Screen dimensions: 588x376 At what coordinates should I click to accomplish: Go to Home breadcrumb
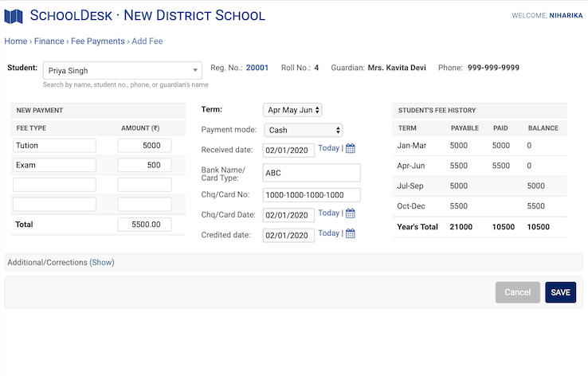click(x=16, y=41)
